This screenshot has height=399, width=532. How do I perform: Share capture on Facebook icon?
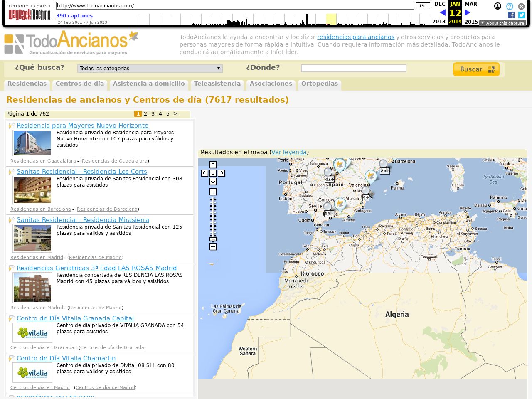(511, 15)
